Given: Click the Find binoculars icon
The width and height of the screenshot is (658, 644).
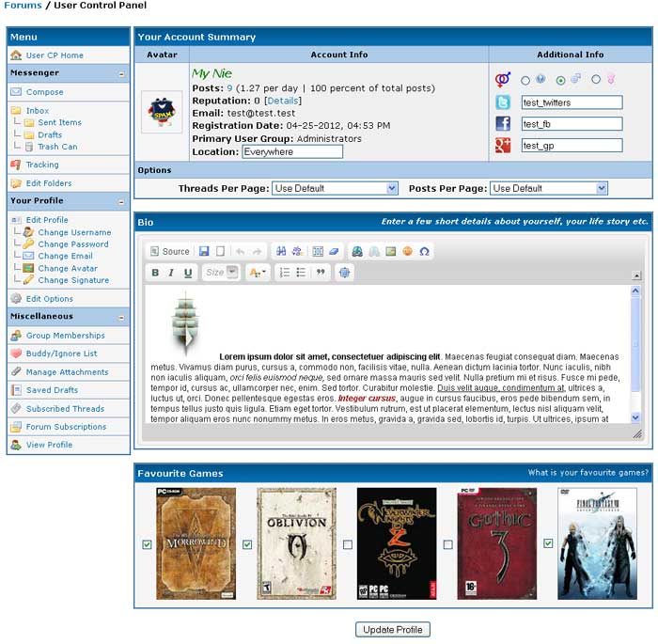Looking at the screenshot, I should (x=280, y=251).
